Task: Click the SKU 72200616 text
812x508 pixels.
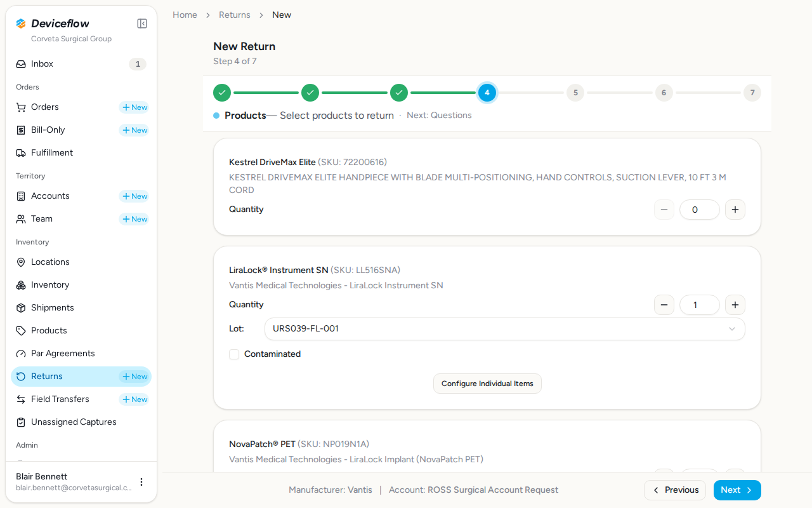Action: 353,162
